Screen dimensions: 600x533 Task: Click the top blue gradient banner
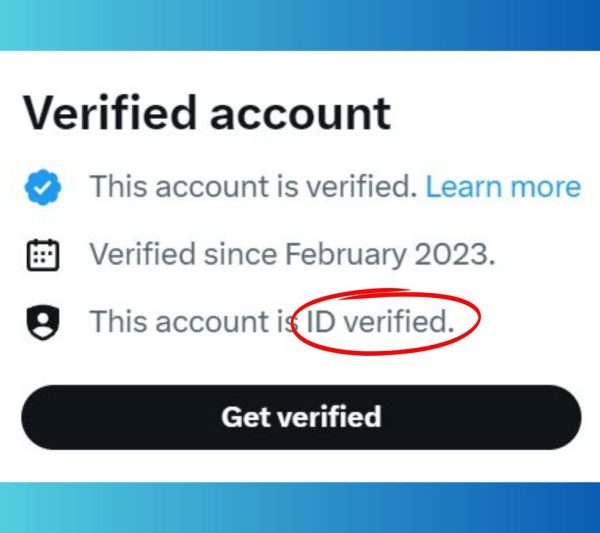click(300, 25)
